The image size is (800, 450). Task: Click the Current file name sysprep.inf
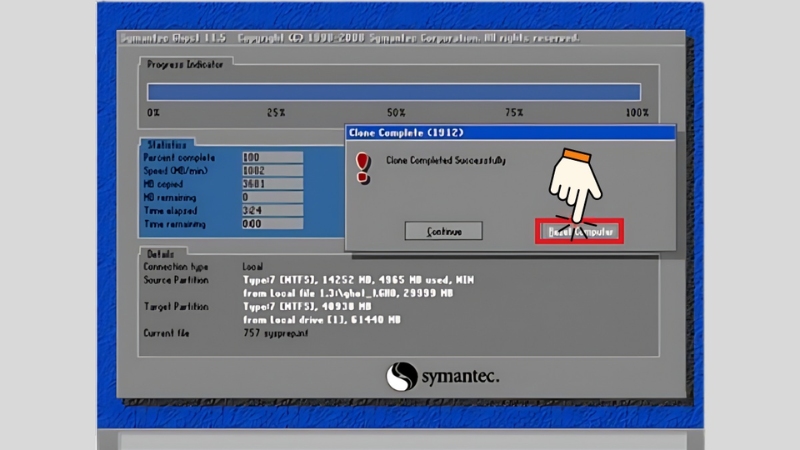282,333
